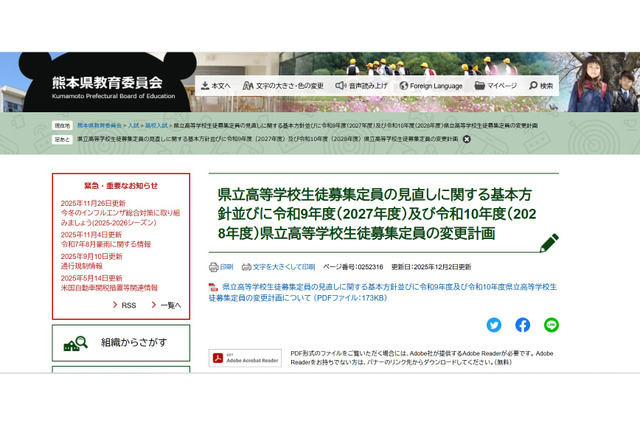Go to 高校入試 breadcrumb link
Image resolution: width=640 pixels, height=426 pixels.
coord(156,125)
